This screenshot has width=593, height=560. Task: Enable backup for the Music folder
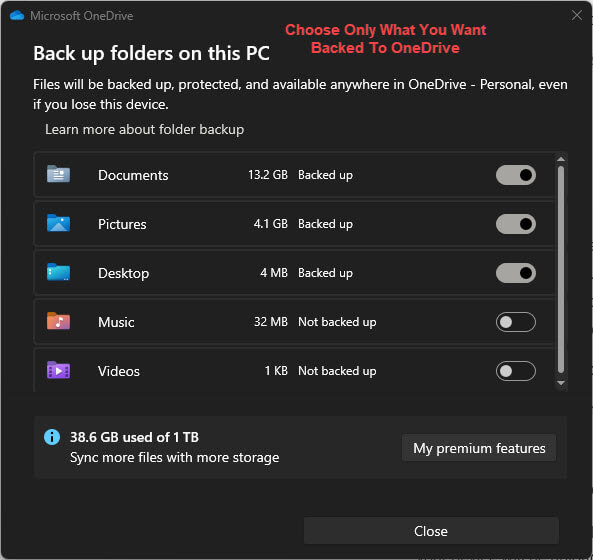click(x=515, y=322)
